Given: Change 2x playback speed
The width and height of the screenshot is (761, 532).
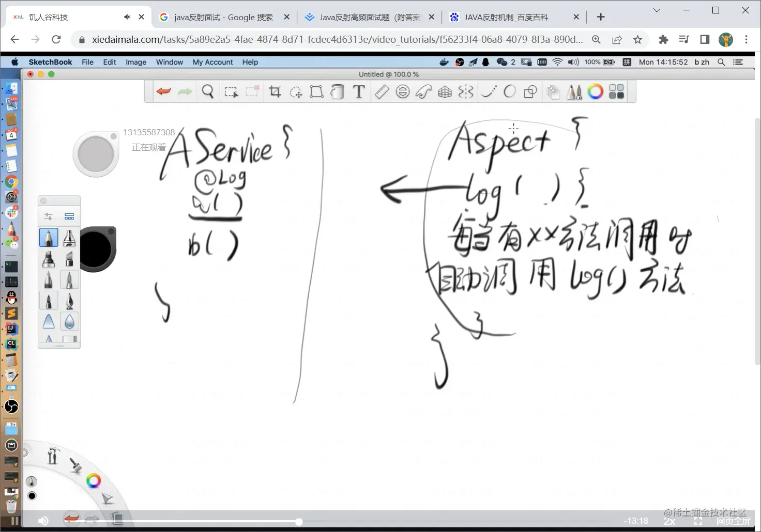Looking at the screenshot, I should pyautogui.click(x=669, y=521).
